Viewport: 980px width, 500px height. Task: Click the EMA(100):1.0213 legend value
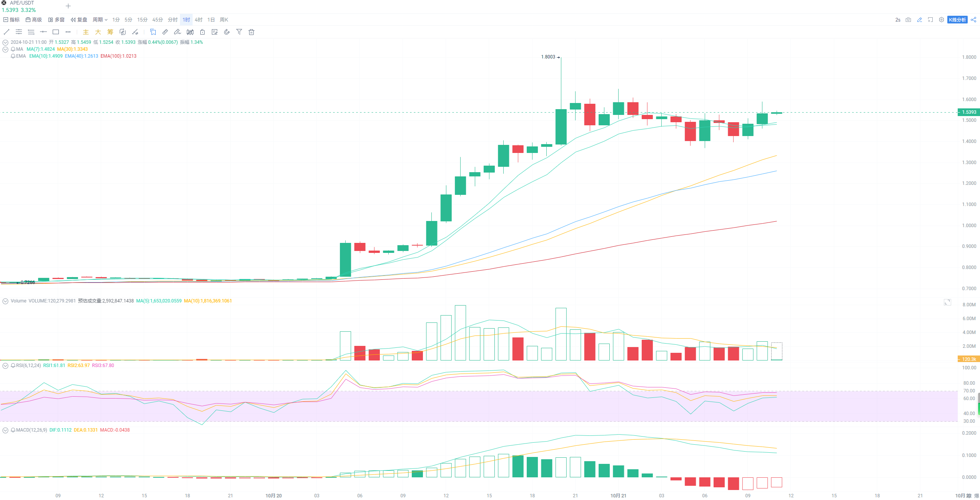point(118,56)
